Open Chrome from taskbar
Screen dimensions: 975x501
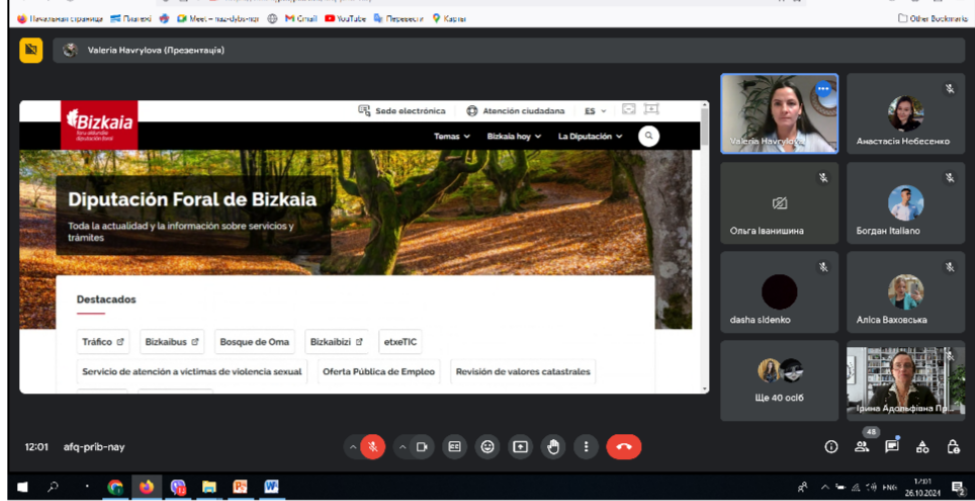(x=115, y=487)
